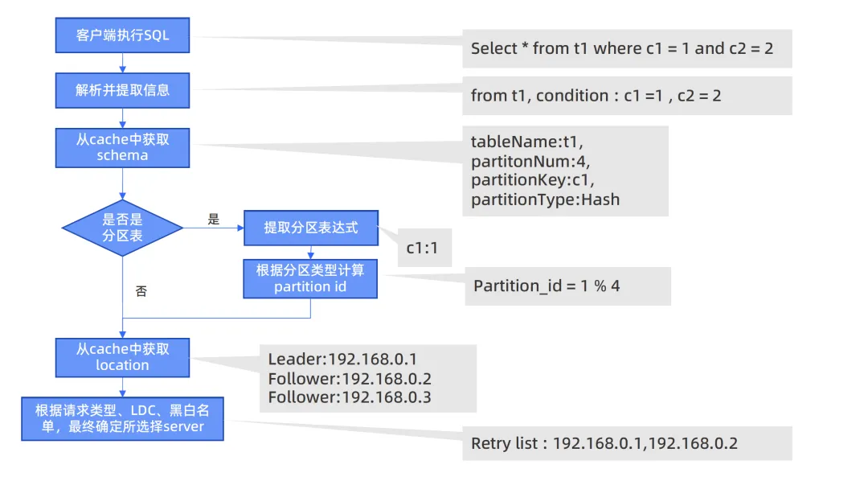
Task: Click the partitionKey:c1 text line
Action: (x=532, y=180)
